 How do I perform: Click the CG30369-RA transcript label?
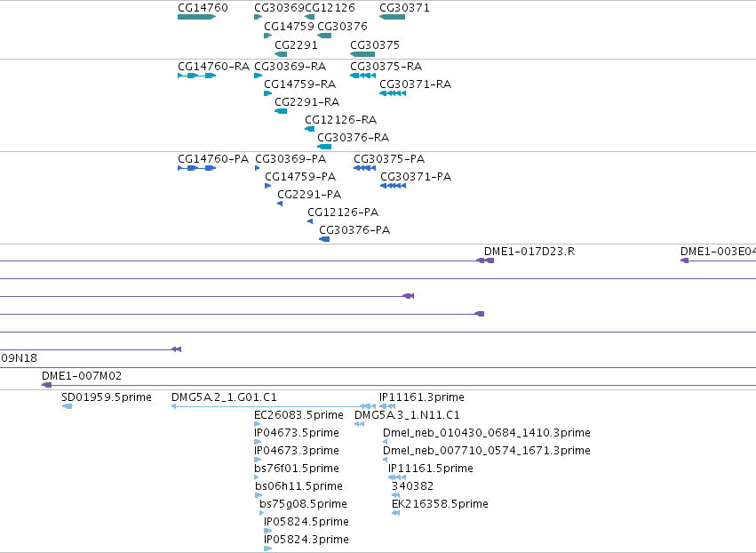(x=290, y=66)
